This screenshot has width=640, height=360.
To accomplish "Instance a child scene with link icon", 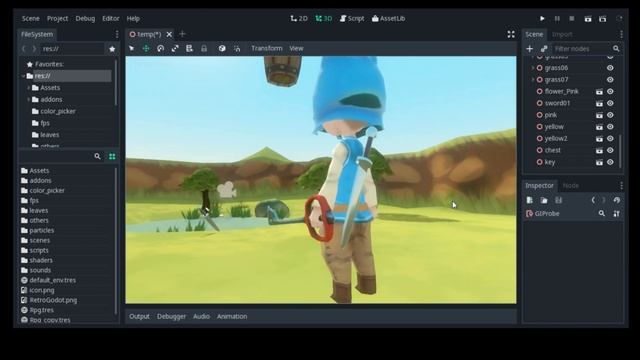I will (x=544, y=49).
